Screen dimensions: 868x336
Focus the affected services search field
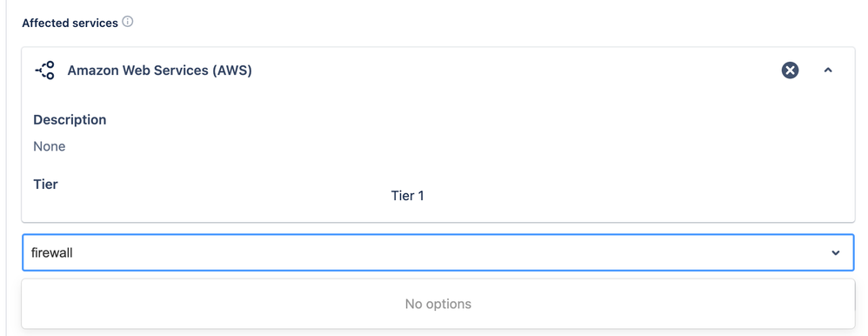click(437, 252)
